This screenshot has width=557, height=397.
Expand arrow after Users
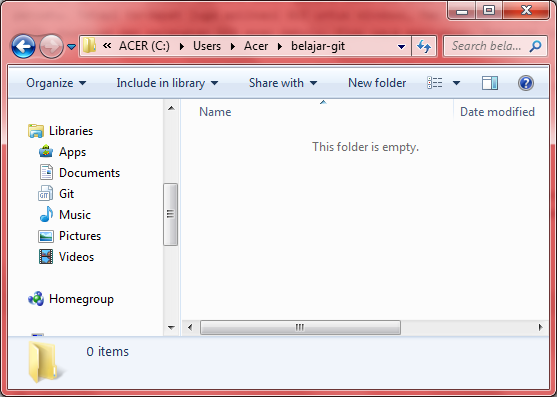tap(233, 47)
